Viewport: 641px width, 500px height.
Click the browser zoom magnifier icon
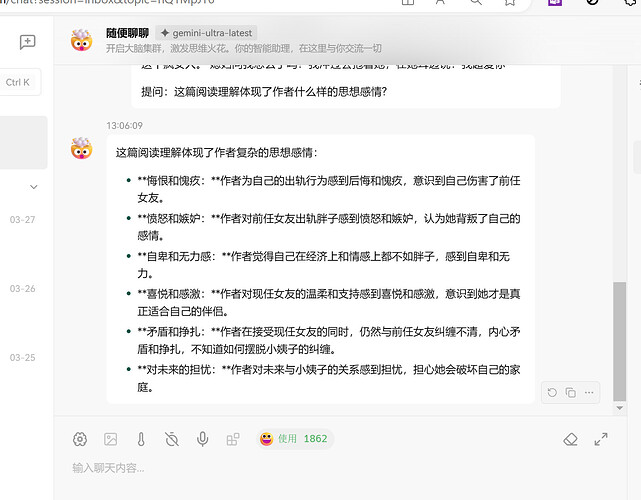(x=475, y=2)
